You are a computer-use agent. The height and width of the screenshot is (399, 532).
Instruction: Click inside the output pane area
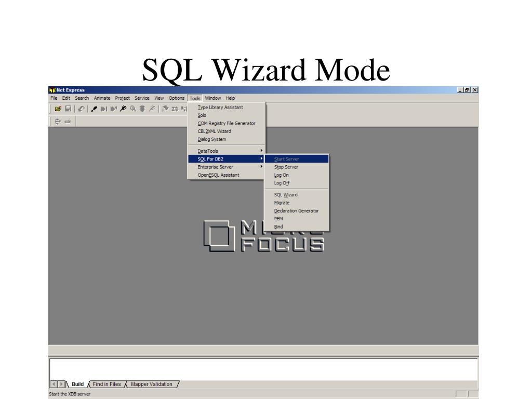coord(263,369)
